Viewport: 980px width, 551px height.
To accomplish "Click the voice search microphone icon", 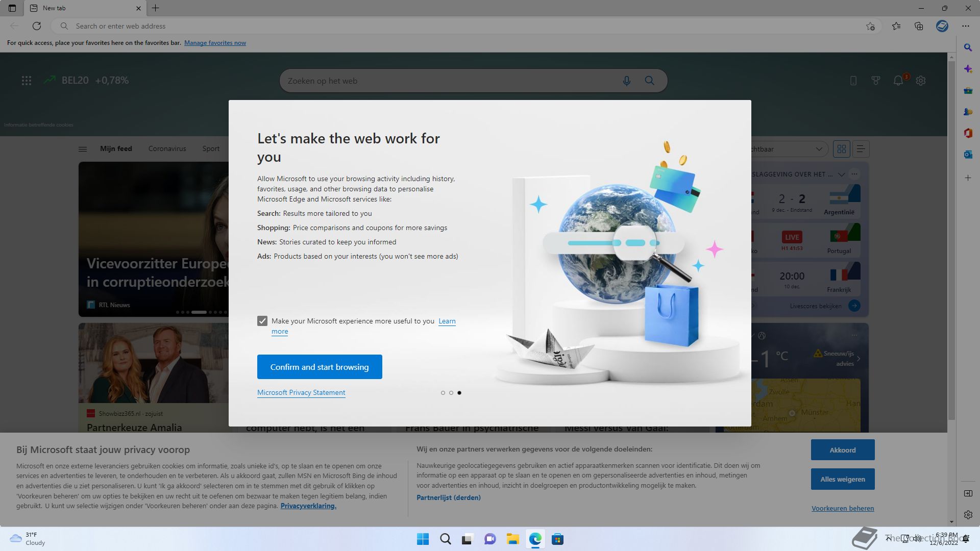I will point(626,81).
